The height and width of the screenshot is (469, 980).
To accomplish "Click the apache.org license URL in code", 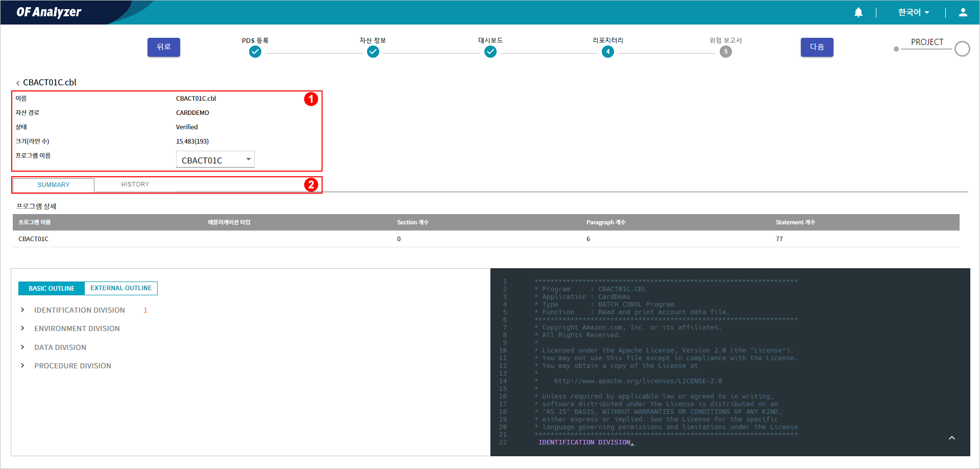I will tap(638, 381).
